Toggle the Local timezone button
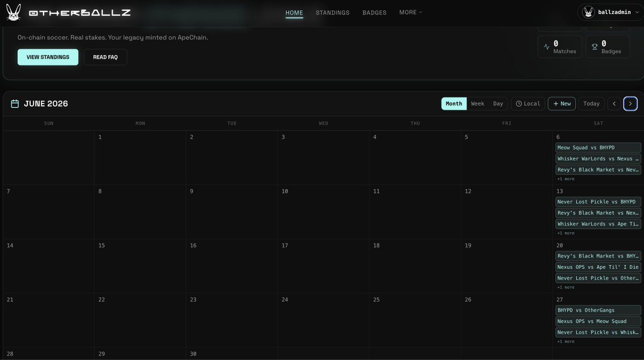The width and height of the screenshot is (644, 360). [528, 104]
